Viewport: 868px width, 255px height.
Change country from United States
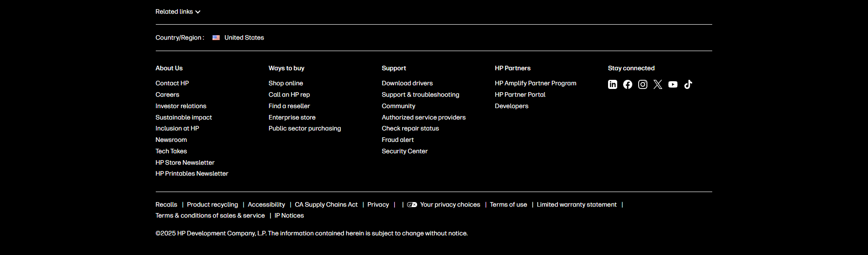pos(244,38)
